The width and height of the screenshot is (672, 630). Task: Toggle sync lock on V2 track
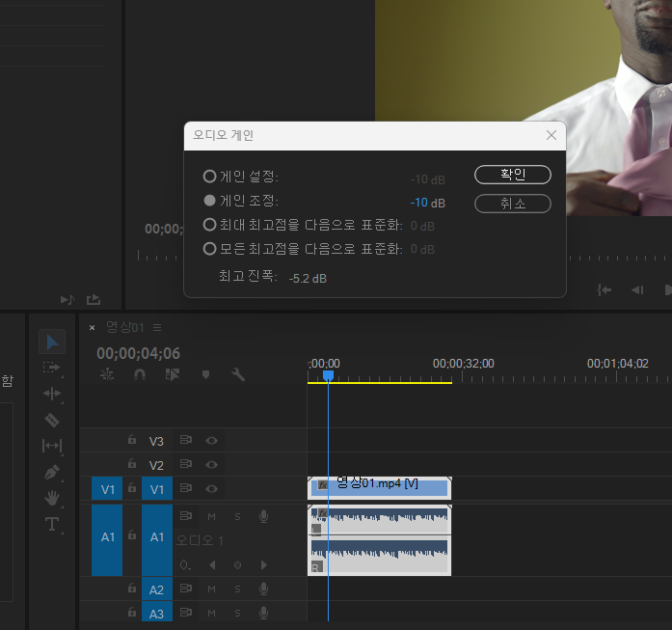[x=185, y=464]
